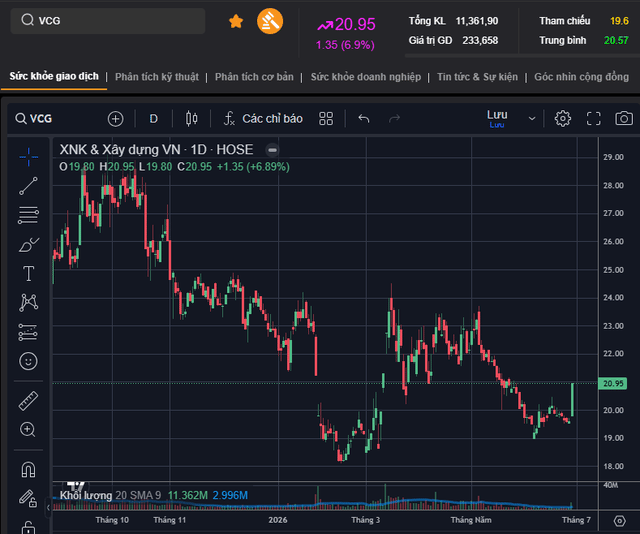The width and height of the screenshot is (640, 534).
Task: Select the crosshair cursor tool
Action: click(29, 157)
